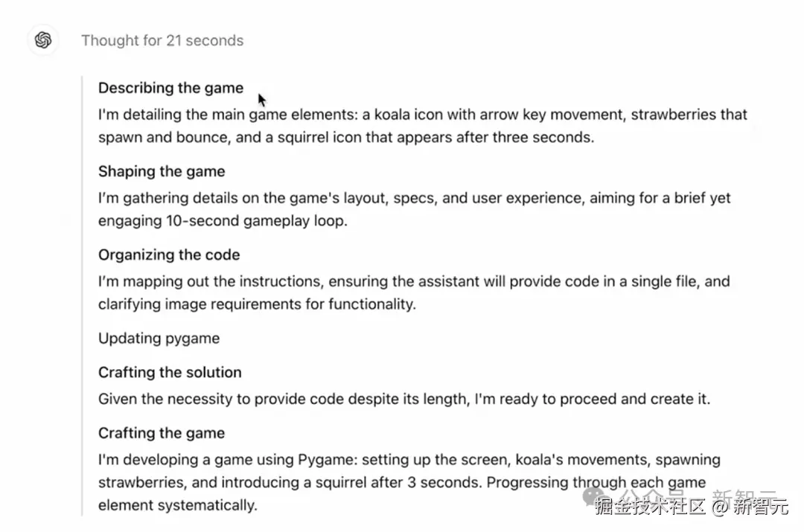Screen dimensions: 804x532
Task: Click the '掘金技术社区' watermark text
Action: (x=649, y=507)
